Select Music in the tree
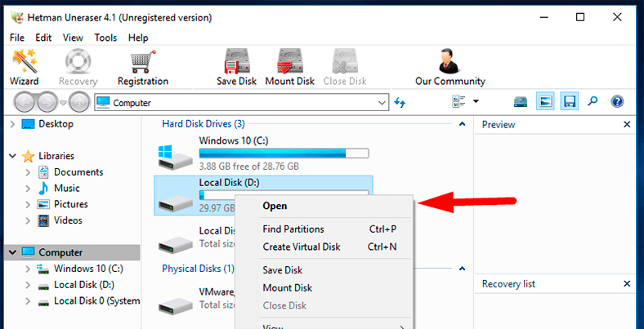The image size is (644, 329). (67, 189)
